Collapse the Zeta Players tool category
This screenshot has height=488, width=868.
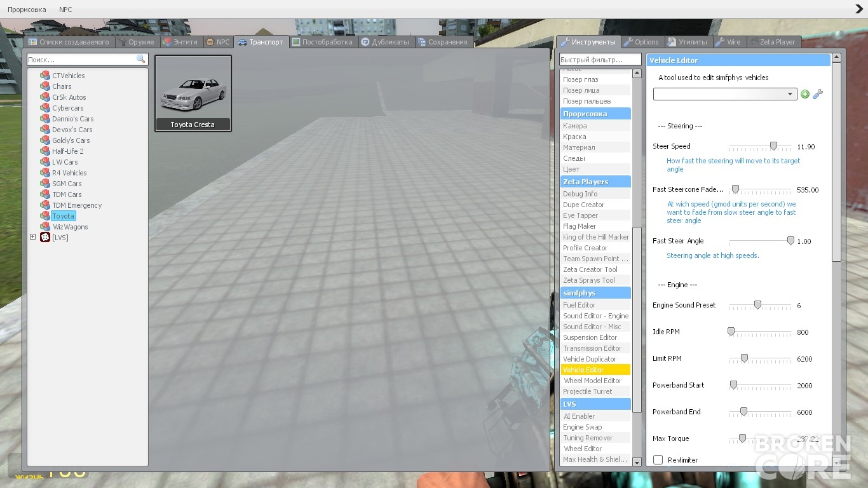pyautogui.click(x=595, y=182)
